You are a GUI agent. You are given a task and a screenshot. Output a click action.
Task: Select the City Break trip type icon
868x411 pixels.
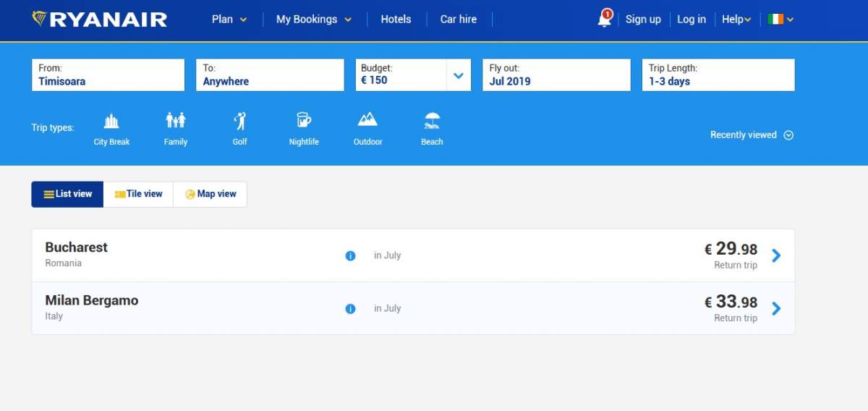tap(111, 122)
